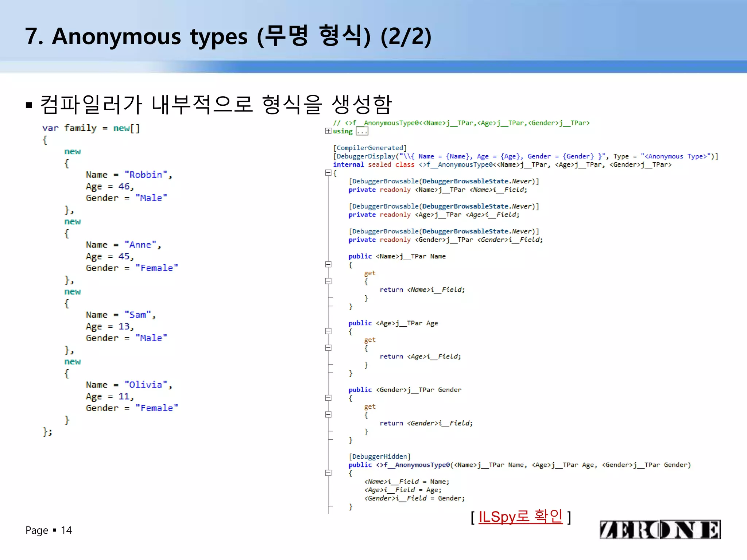Click the private readonly Age field line
Image resolution: width=747 pixels, height=560 pixels.
click(434, 215)
